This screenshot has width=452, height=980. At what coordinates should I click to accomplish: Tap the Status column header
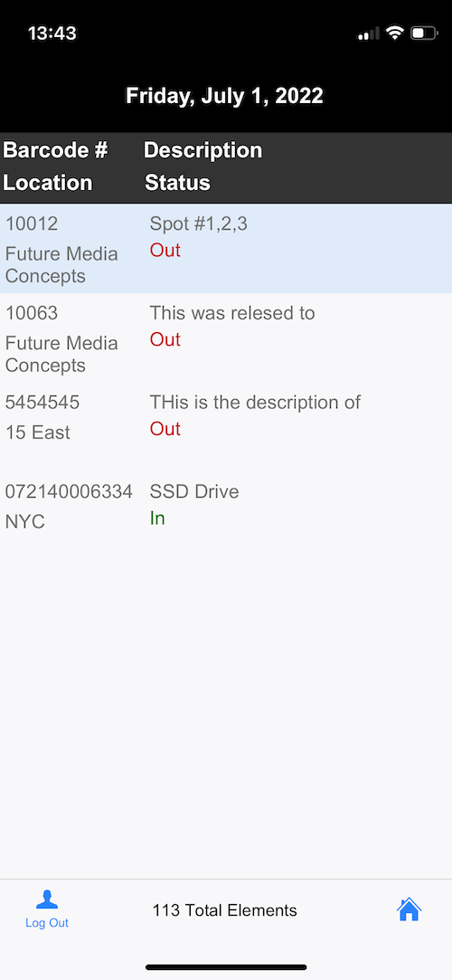tap(177, 183)
